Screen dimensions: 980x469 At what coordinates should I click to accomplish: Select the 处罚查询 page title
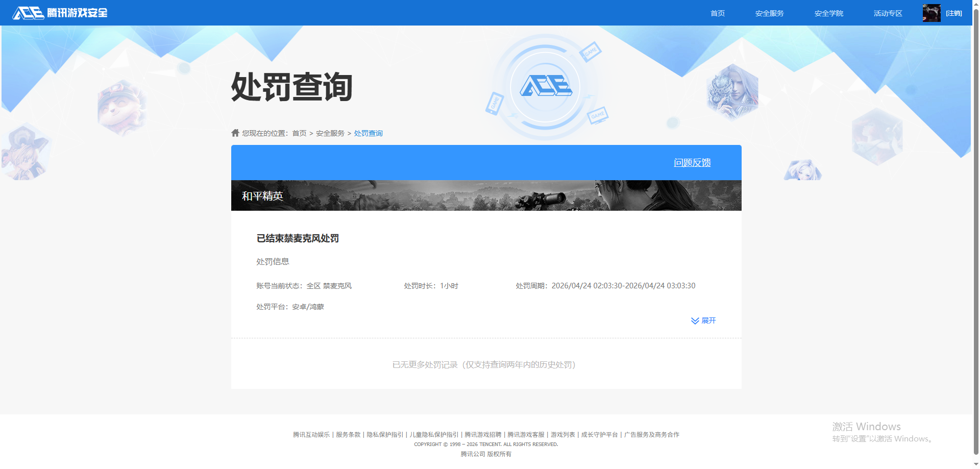292,87
